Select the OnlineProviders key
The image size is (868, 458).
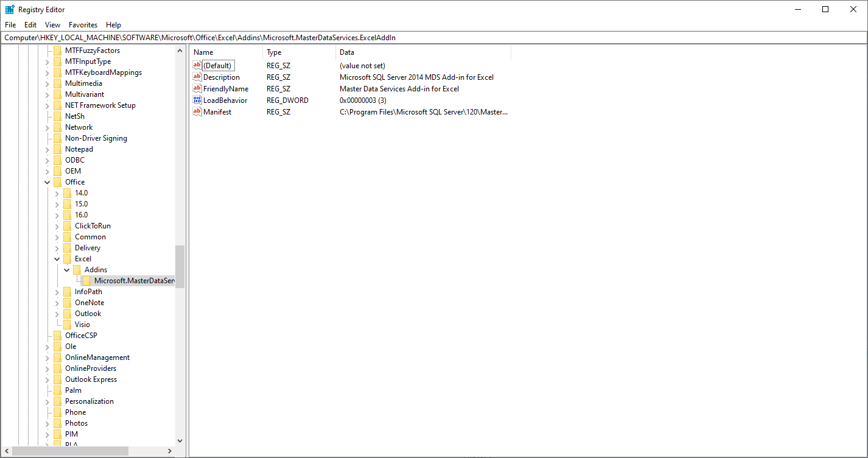[91, 368]
